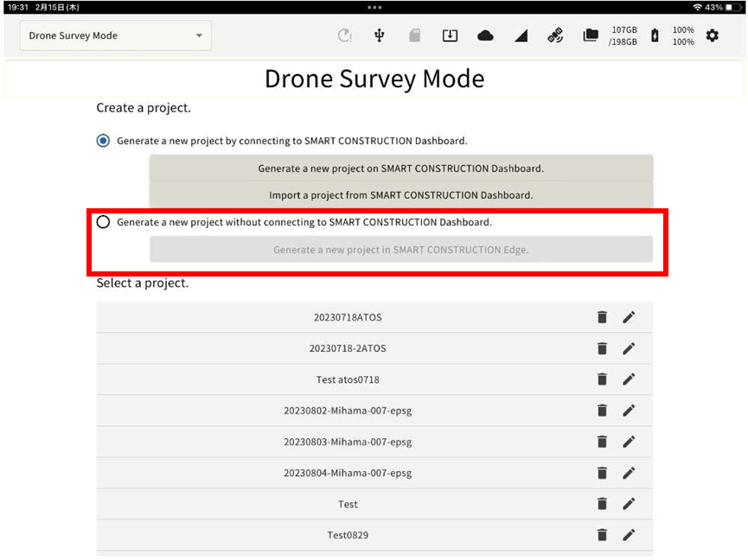Click Import a project from SMART CONSTRUCTION Dashboard
The image size is (748, 560).
pos(401,195)
